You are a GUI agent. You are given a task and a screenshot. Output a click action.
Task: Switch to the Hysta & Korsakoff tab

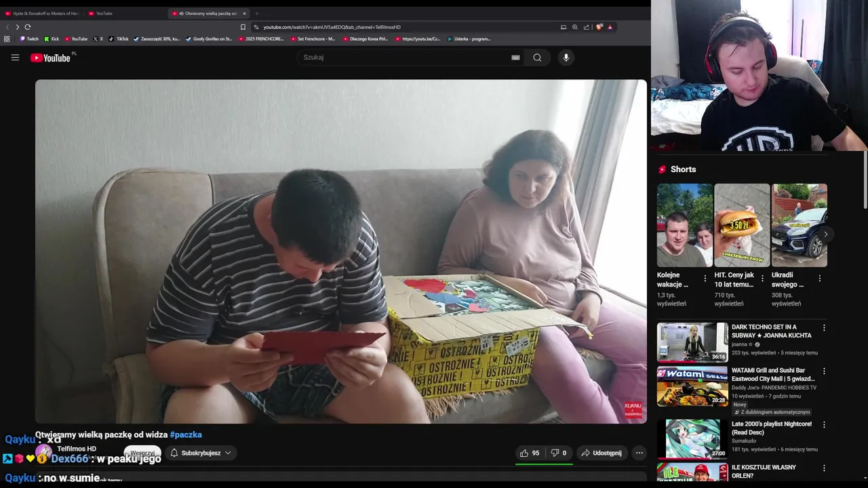coord(42,14)
